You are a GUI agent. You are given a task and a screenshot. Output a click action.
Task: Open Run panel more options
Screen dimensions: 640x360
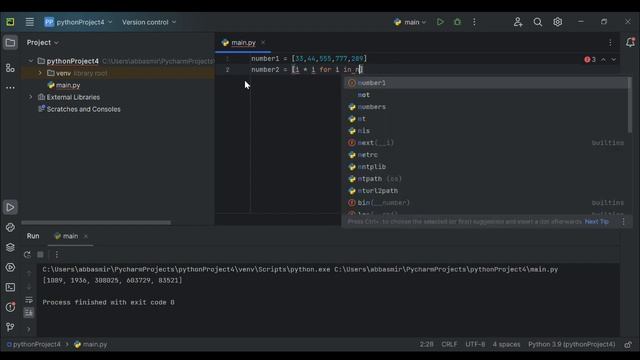tap(57, 255)
